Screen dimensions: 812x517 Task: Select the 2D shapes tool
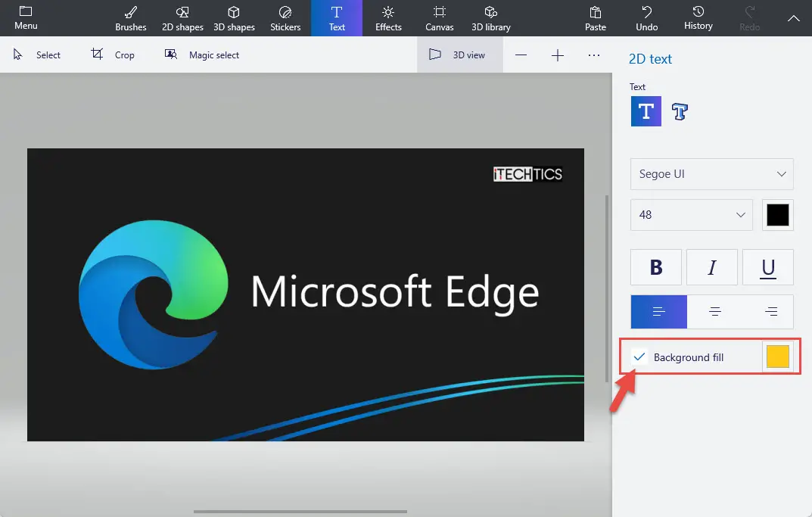pyautogui.click(x=182, y=18)
